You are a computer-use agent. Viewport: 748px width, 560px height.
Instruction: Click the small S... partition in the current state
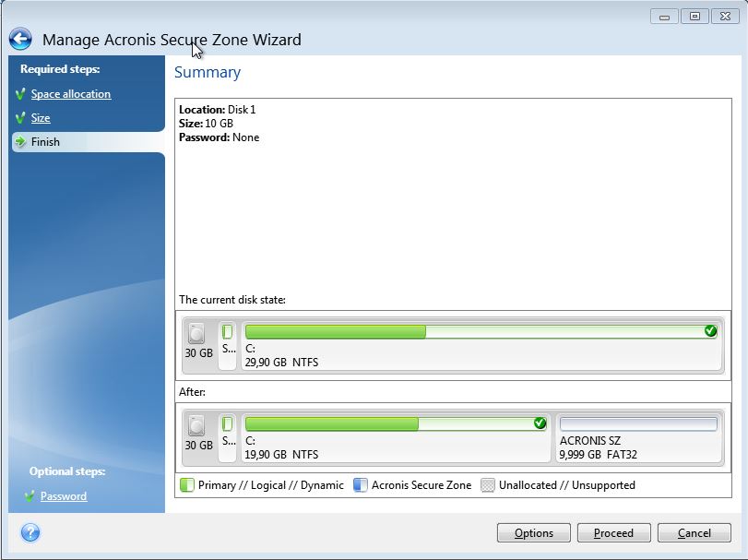(x=228, y=346)
